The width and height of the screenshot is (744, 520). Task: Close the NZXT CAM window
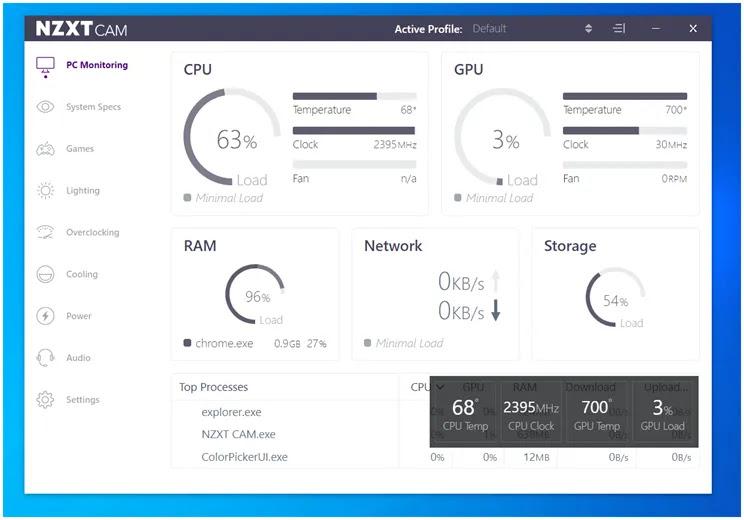click(x=693, y=28)
